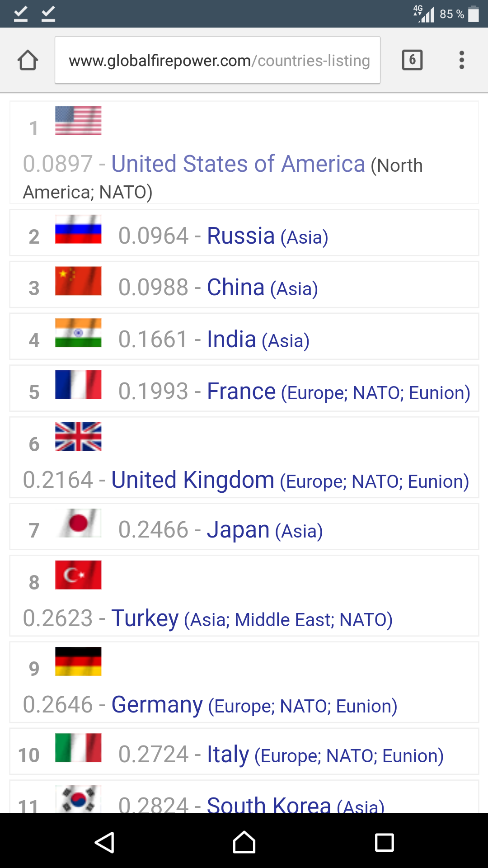The height and width of the screenshot is (868, 488).
Task: Open the browser three-dot overflow menu
Action: (x=461, y=60)
